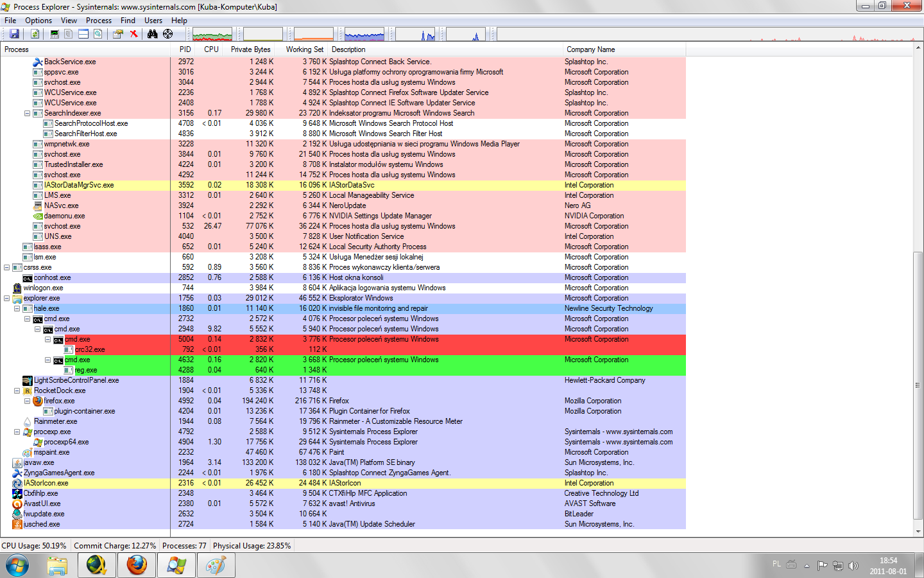Click the volume speaker tray icon
The image size is (924, 578).
(x=853, y=566)
